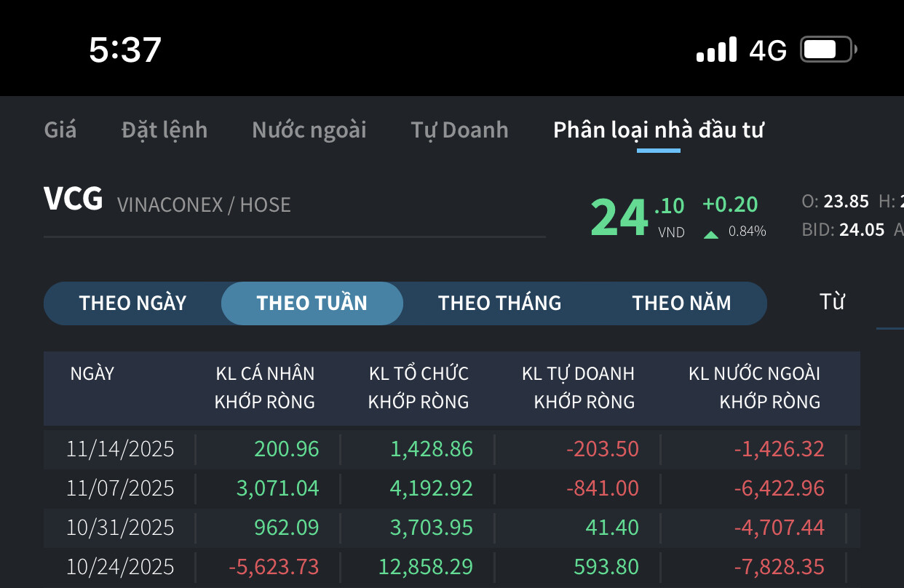Sort by KL CÁ NHÂN KHỚP RÒNG
This screenshot has height=588, width=904.
click(265, 387)
